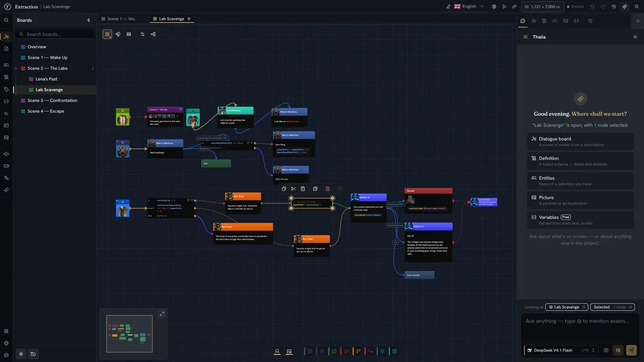Click the globe icon in top bar
Screen dimensions: 644x362
click(494, 6)
